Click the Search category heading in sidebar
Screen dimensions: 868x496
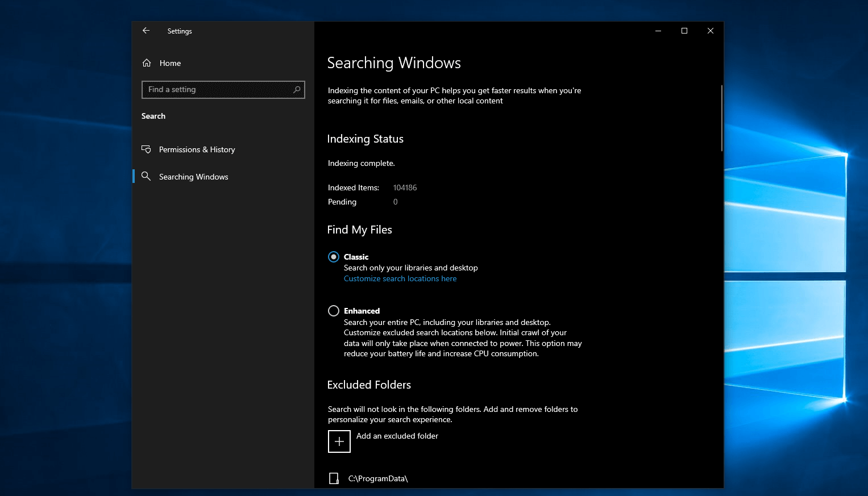tap(153, 116)
